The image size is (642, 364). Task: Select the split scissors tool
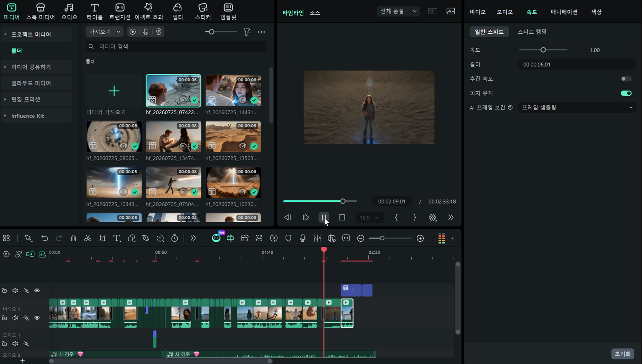coord(88,238)
